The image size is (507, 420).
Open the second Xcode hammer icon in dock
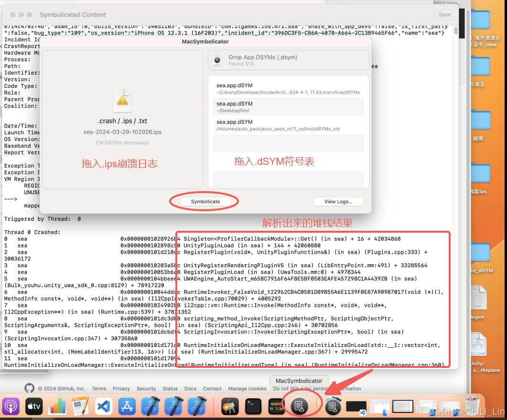(173, 406)
